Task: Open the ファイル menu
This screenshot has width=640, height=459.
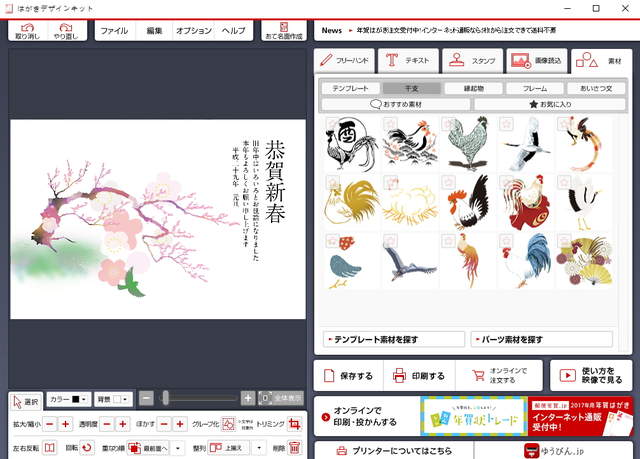Action: coord(114,30)
